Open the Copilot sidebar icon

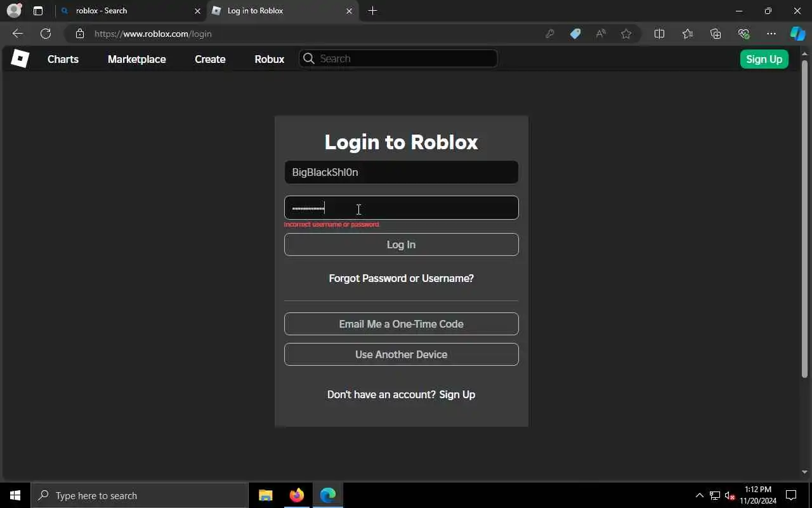click(797, 34)
